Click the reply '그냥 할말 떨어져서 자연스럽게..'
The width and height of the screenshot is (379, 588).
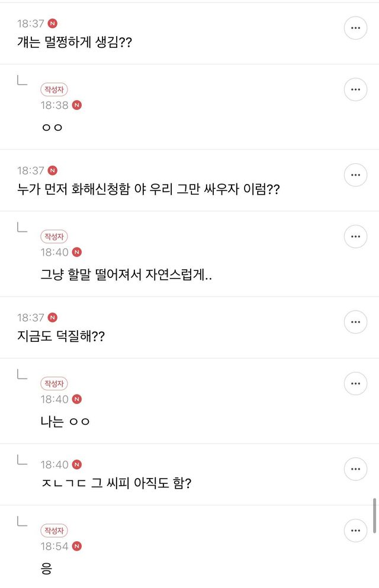pyautogui.click(x=124, y=274)
